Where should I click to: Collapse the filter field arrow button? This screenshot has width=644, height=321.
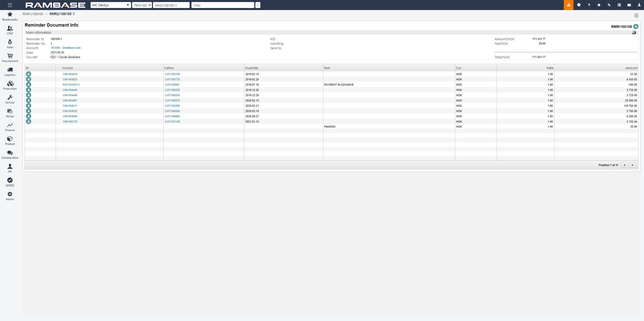258,5
